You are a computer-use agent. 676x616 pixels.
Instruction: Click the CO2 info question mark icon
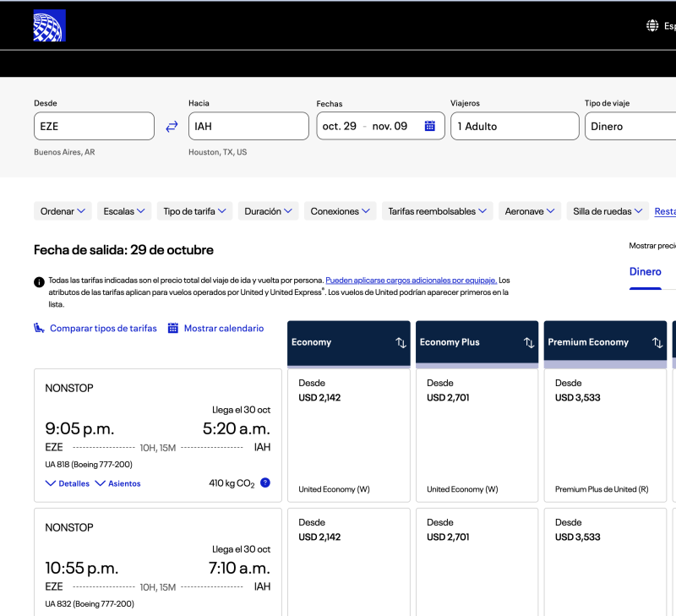265,482
